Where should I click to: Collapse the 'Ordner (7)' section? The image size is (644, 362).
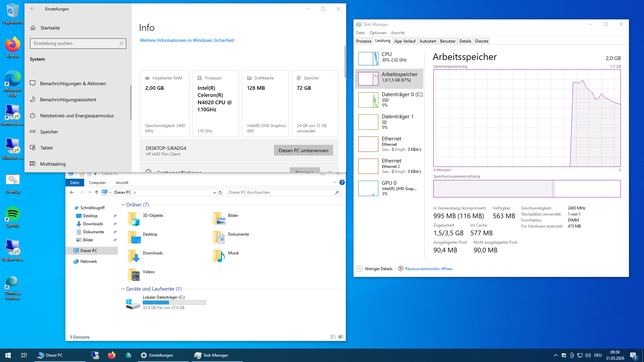123,204
